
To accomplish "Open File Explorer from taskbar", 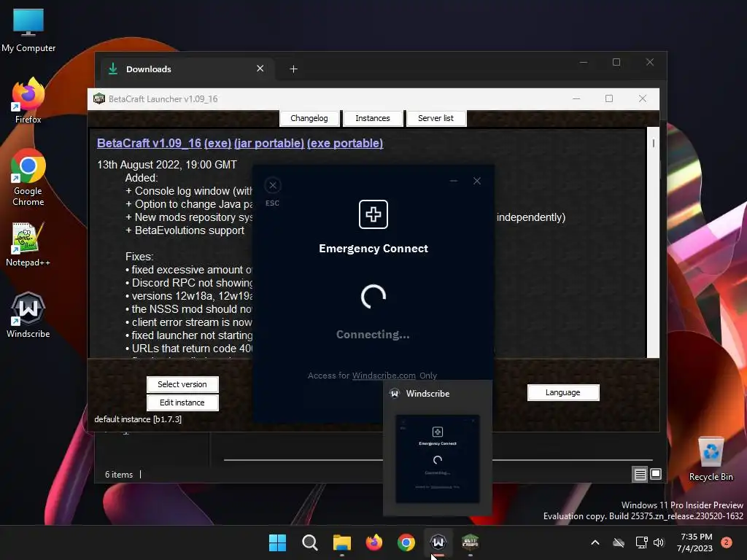I will click(x=341, y=542).
